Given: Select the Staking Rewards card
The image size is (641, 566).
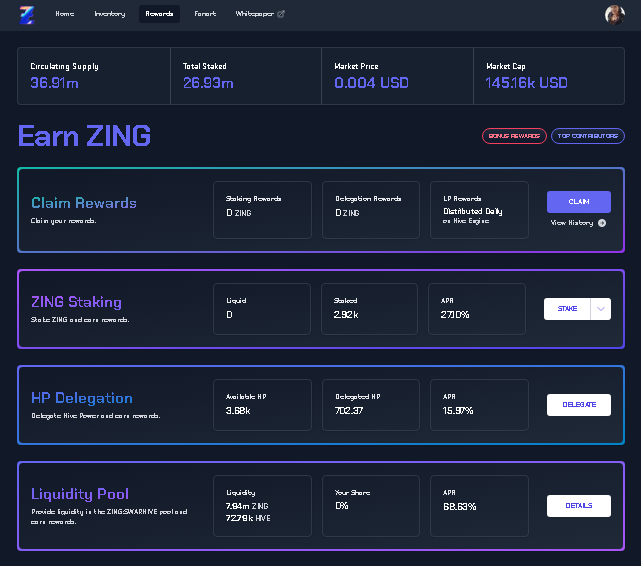Looking at the screenshot, I should click(262, 210).
